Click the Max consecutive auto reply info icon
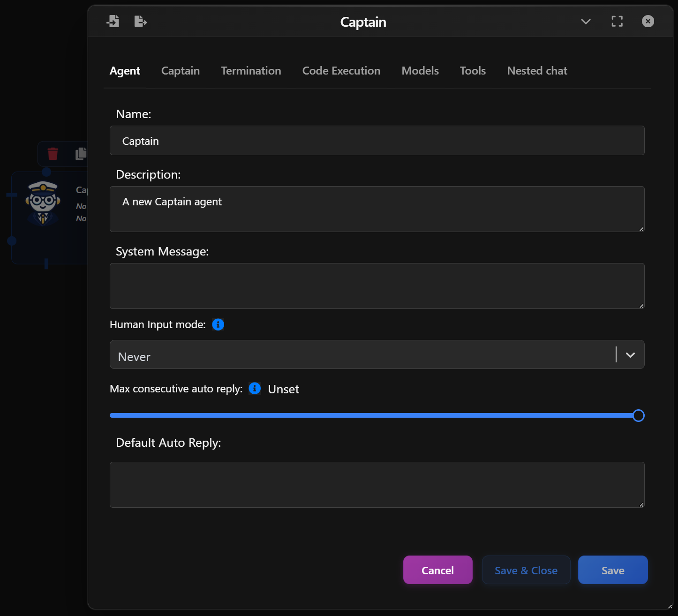Image resolution: width=678 pixels, height=616 pixels. tap(255, 389)
